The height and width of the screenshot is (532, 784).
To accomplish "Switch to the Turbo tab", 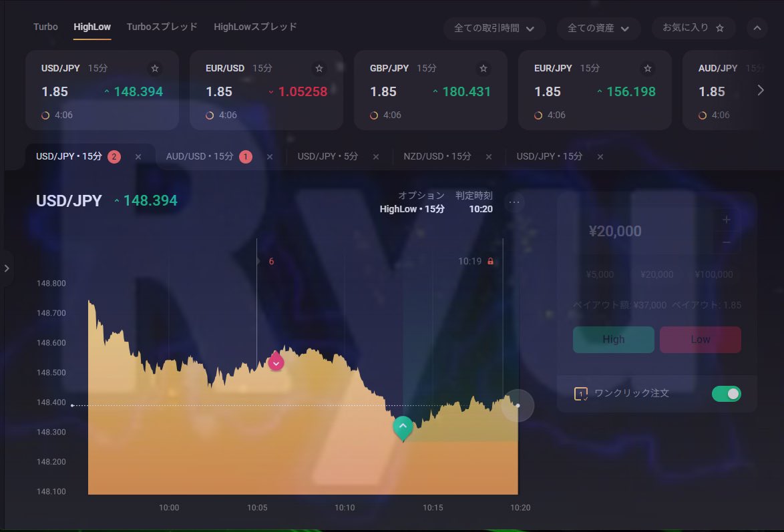I will point(45,27).
